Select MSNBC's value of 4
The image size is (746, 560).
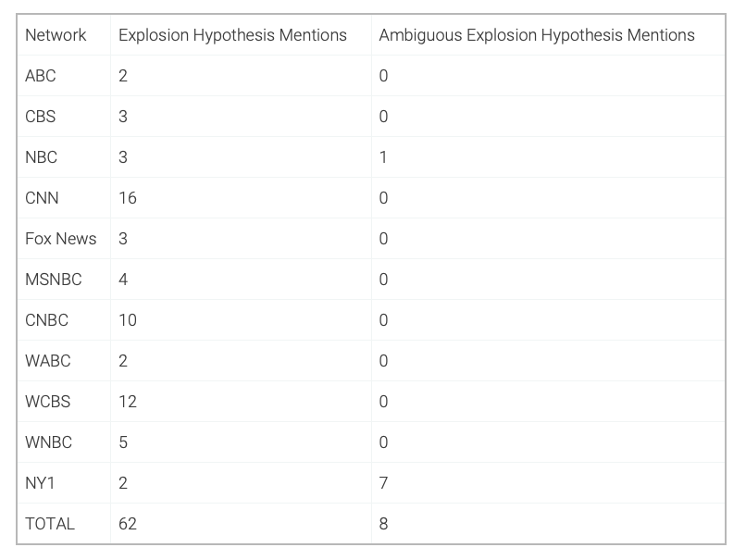click(x=123, y=280)
